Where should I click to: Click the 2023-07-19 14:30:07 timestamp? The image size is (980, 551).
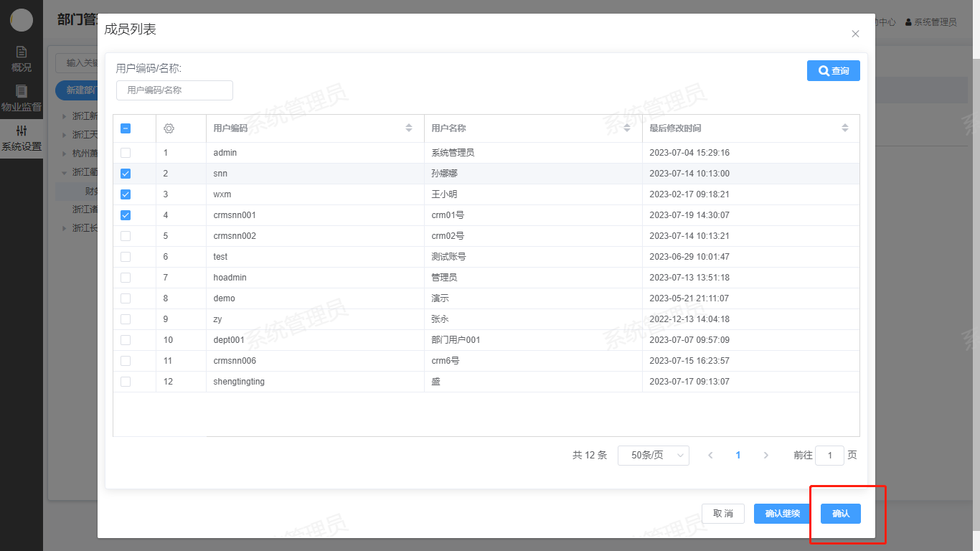[x=689, y=215]
